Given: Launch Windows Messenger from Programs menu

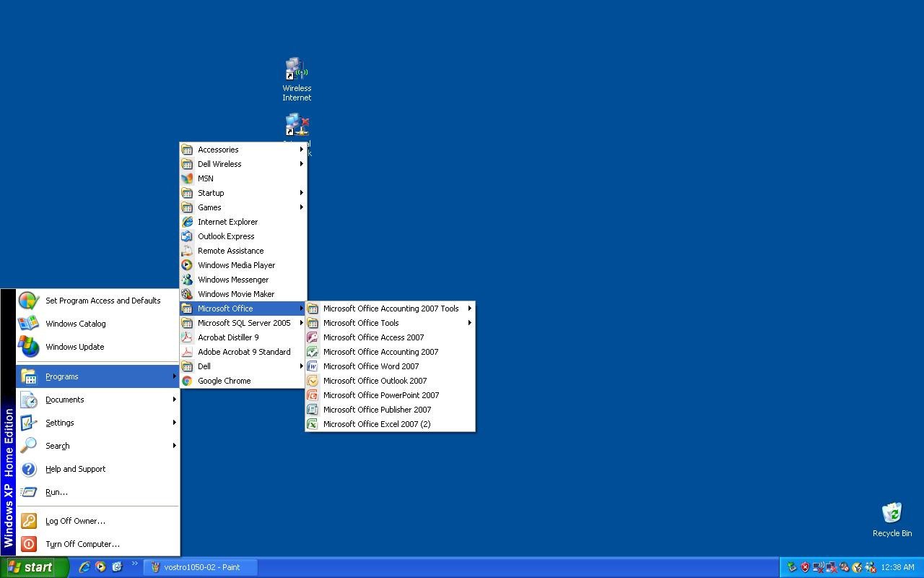Looking at the screenshot, I should (243, 280).
